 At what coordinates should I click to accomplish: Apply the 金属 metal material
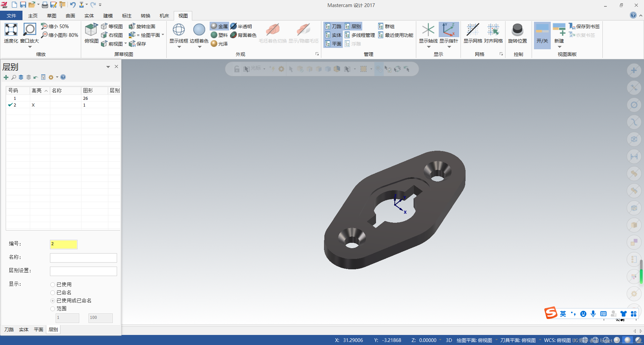(x=219, y=26)
